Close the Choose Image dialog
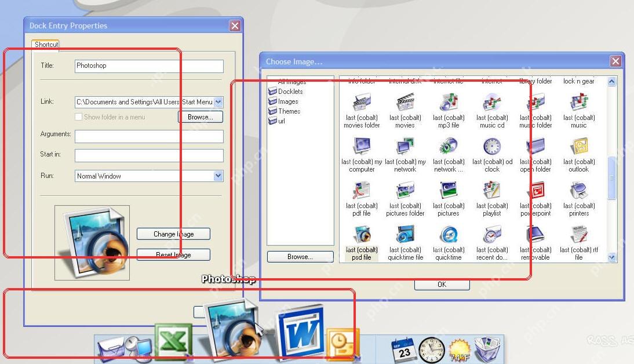 click(x=615, y=61)
